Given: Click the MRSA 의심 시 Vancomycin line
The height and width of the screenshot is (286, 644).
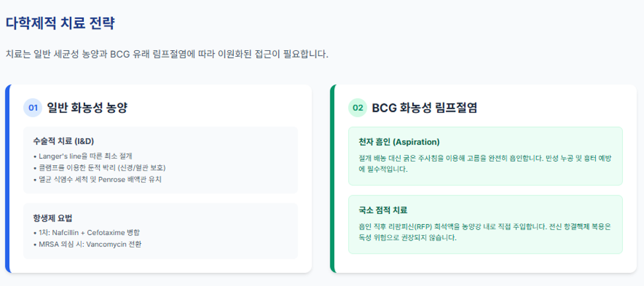Looking at the screenshot, I should (87, 244).
